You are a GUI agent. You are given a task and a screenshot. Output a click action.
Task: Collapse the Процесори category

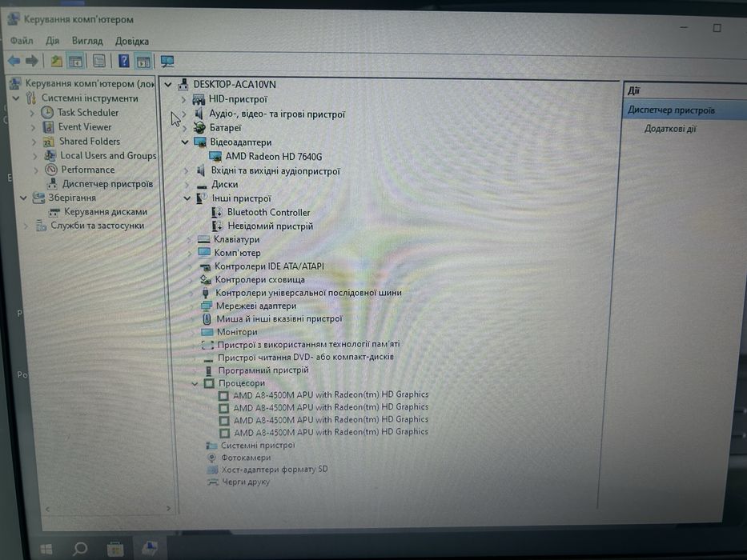click(x=195, y=383)
